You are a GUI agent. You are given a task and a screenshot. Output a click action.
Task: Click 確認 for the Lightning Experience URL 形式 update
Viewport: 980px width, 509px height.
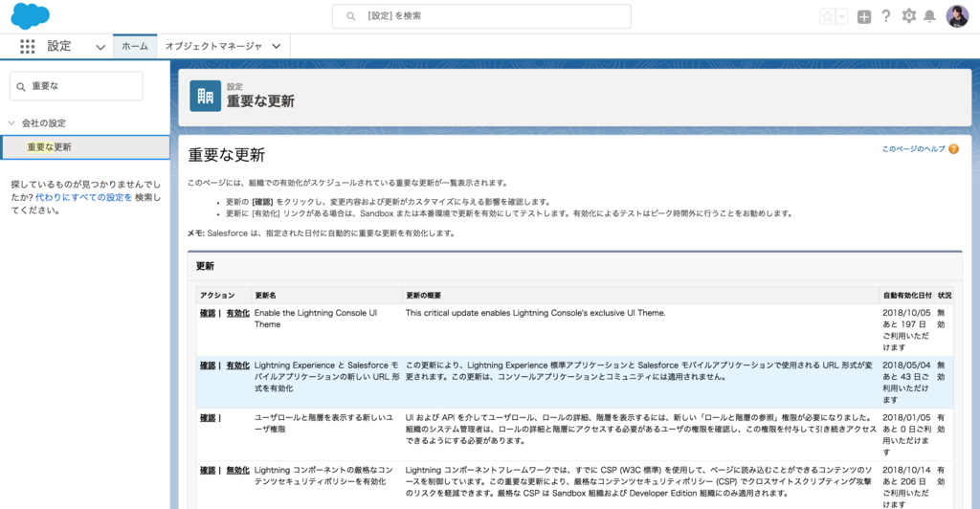click(x=208, y=365)
